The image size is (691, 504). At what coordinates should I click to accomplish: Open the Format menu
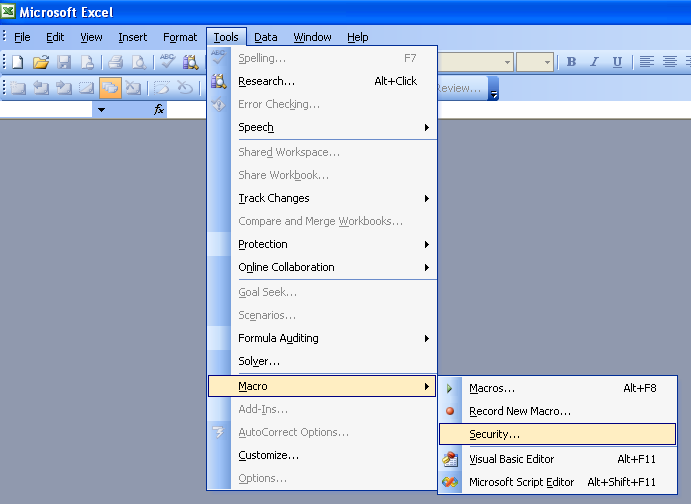[x=180, y=37]
